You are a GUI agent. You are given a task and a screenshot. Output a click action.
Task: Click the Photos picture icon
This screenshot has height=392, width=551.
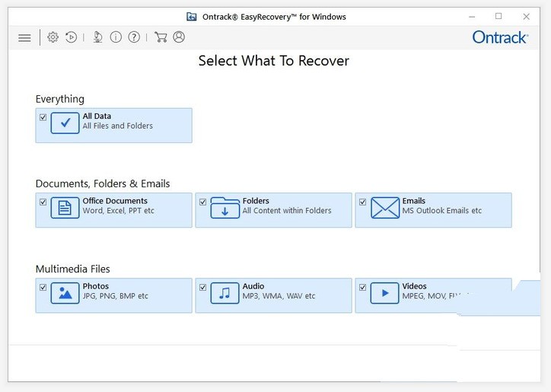pos(65,293)
